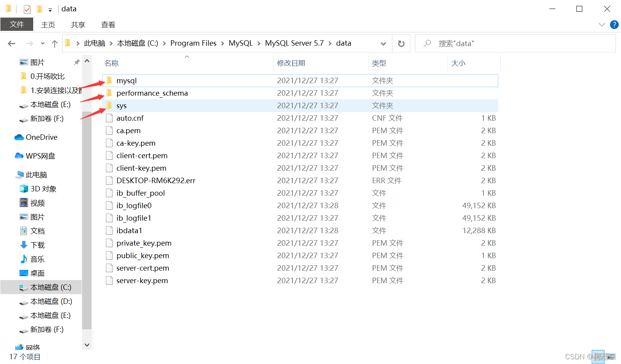
Task: Click Program Files in breadcrumb
Action: [193, 43]
